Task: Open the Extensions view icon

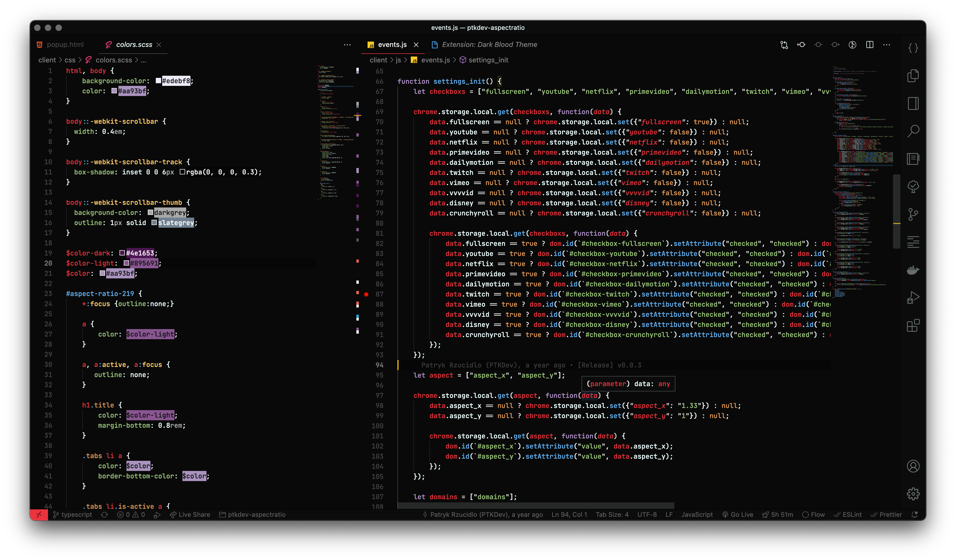Action: (913, 325)
